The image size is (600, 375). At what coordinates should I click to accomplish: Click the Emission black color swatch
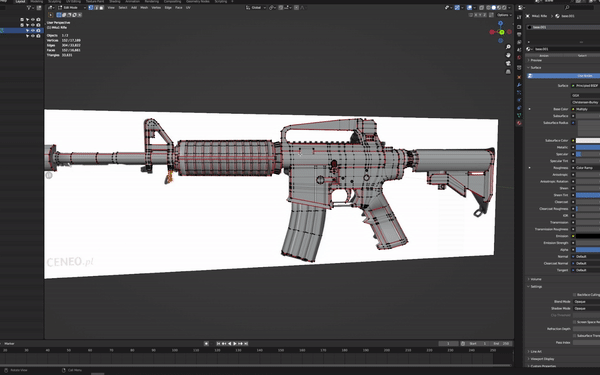click(x=588, y=236)
